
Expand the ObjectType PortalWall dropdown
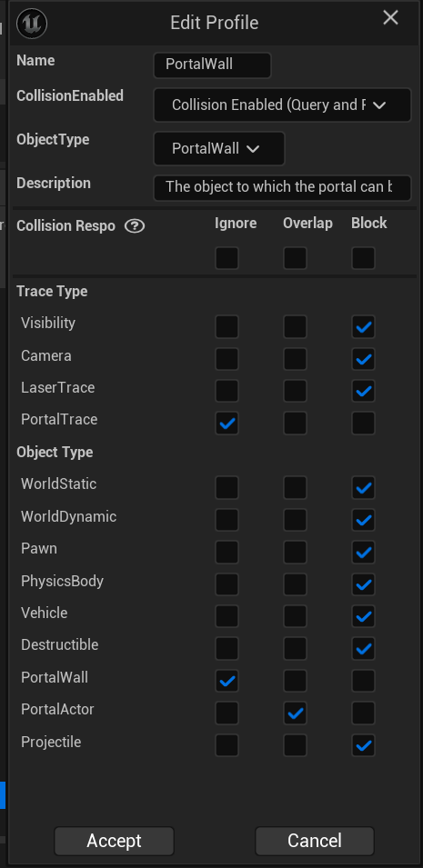(219, 148)
